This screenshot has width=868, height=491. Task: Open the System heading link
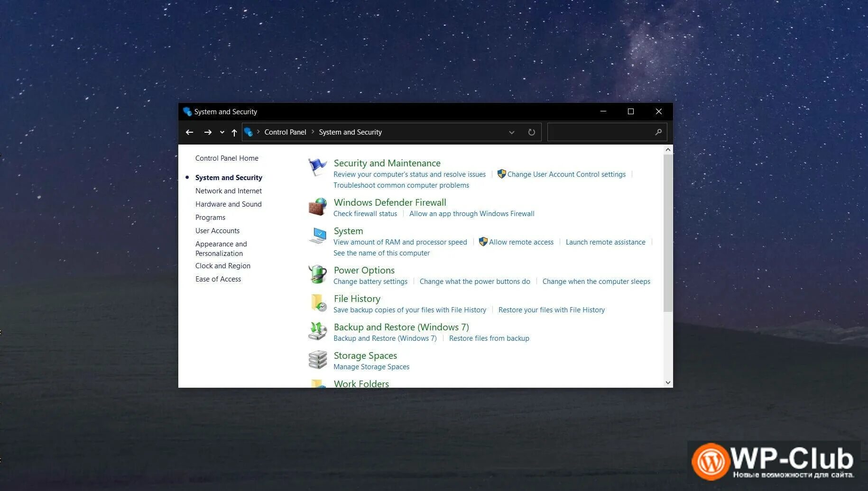click(x=348, y=231)
